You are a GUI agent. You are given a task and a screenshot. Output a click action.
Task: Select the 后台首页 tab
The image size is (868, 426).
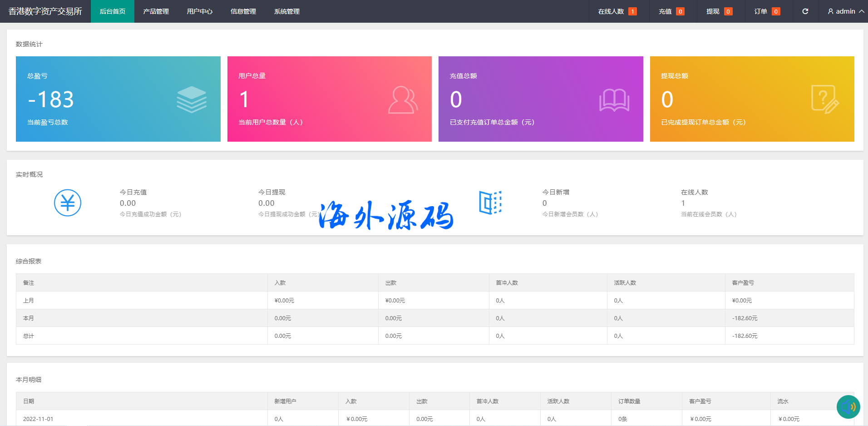click(x=112, y=11)
